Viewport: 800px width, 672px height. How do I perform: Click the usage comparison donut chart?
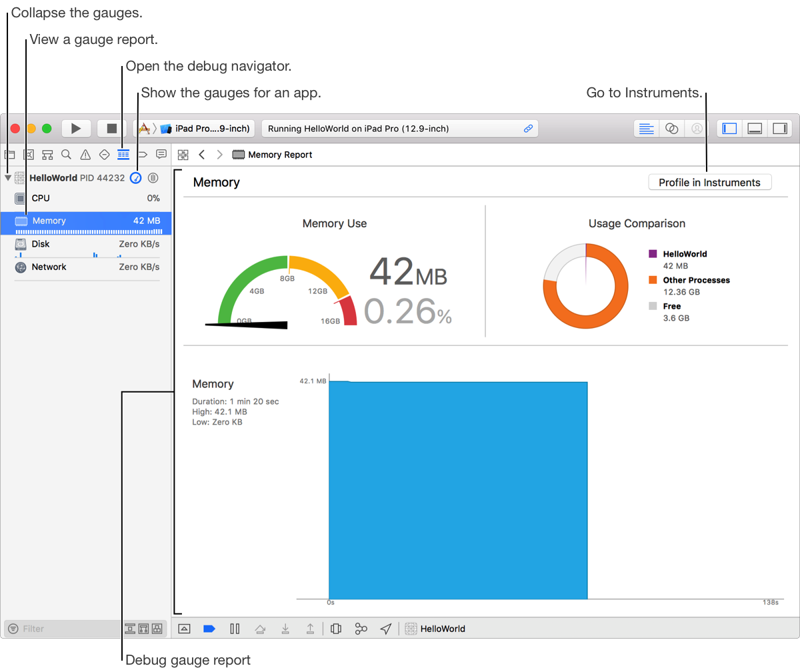point(586,286)
